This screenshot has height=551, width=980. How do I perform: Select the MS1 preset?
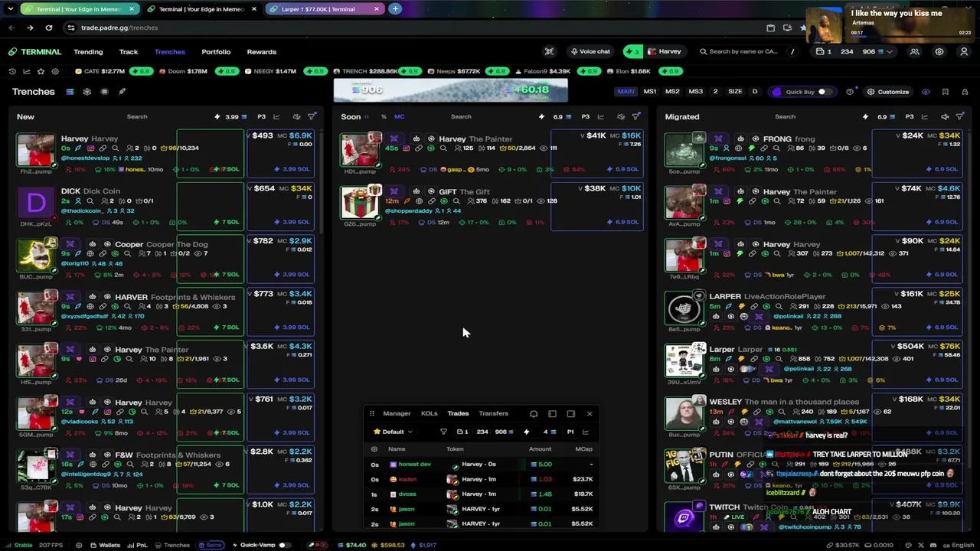649,92
